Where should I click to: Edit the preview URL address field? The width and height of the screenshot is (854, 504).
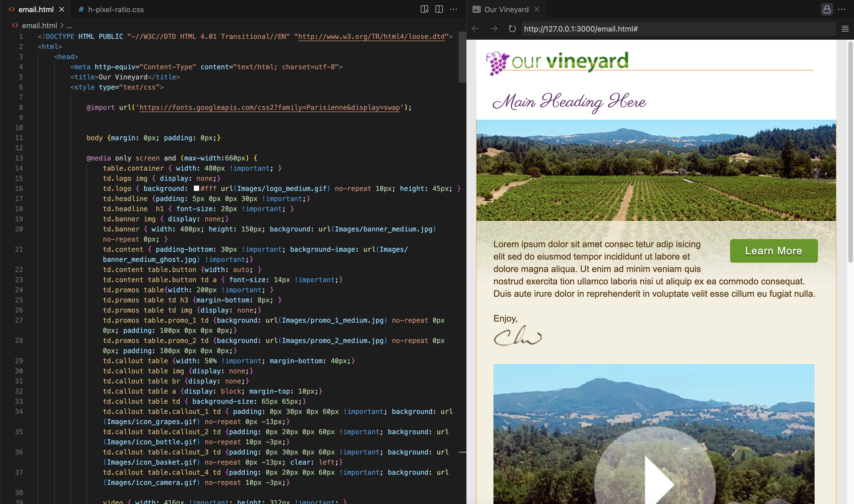678,29
